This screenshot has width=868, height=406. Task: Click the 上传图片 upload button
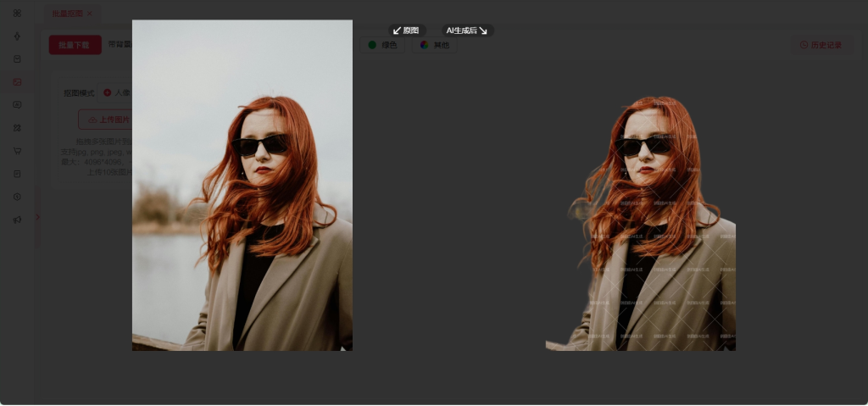(x=105, y=120)
